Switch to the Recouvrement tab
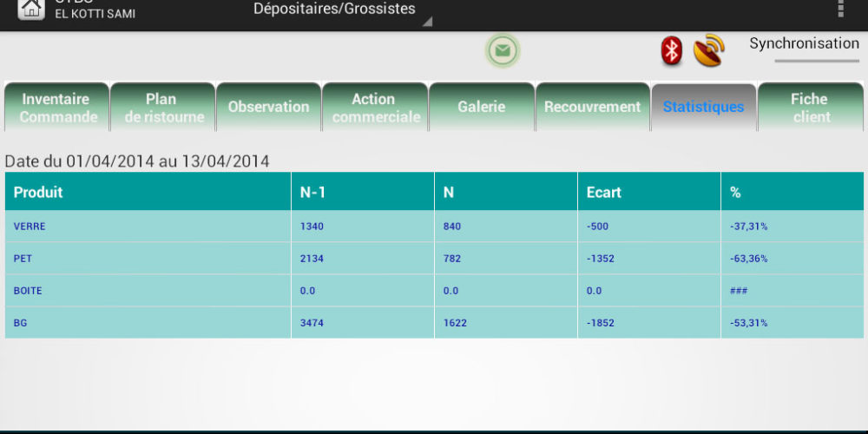The width and height of the screenshot is (868, 434). [592, 108]
